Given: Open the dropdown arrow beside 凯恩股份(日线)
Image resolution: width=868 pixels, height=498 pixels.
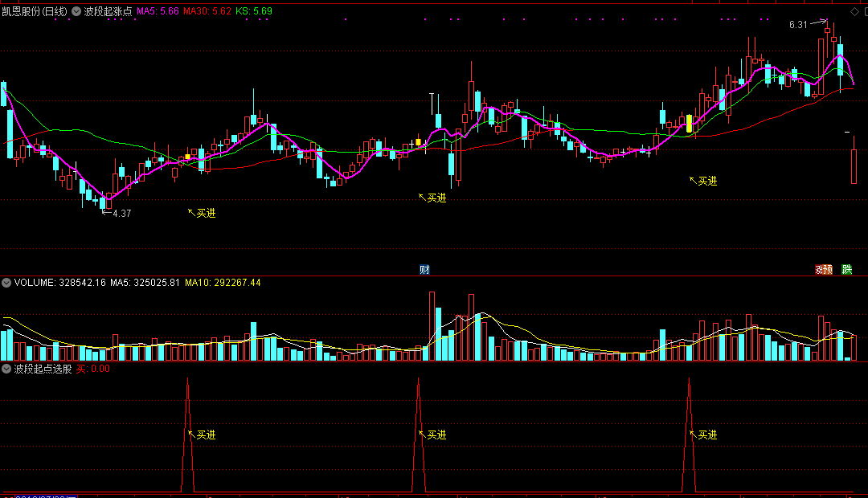Looking at the screenshot, I should [x=76, y=11].
